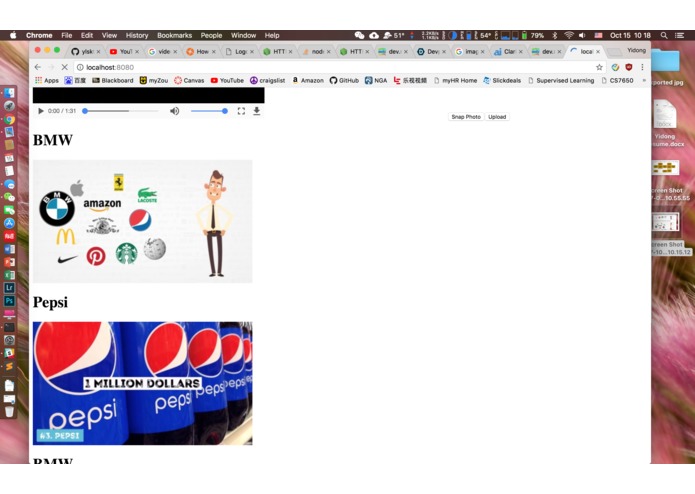
Task: Open the Slickdeals bookmark
Action: point(502,81)
